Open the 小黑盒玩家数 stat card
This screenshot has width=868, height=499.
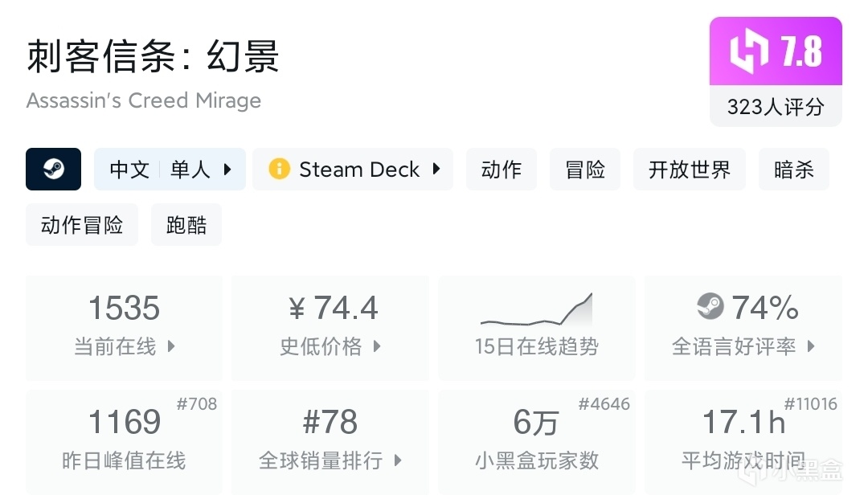pos(536,442)
